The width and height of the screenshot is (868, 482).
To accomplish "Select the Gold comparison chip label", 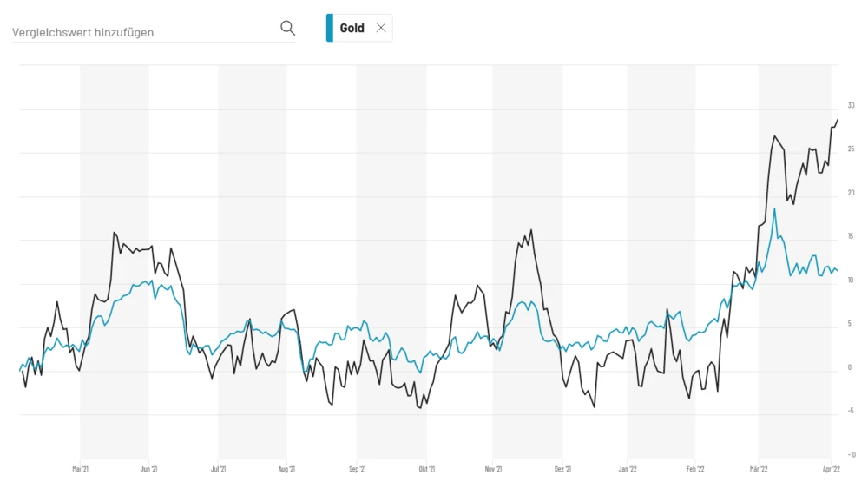I will [352, 28].
